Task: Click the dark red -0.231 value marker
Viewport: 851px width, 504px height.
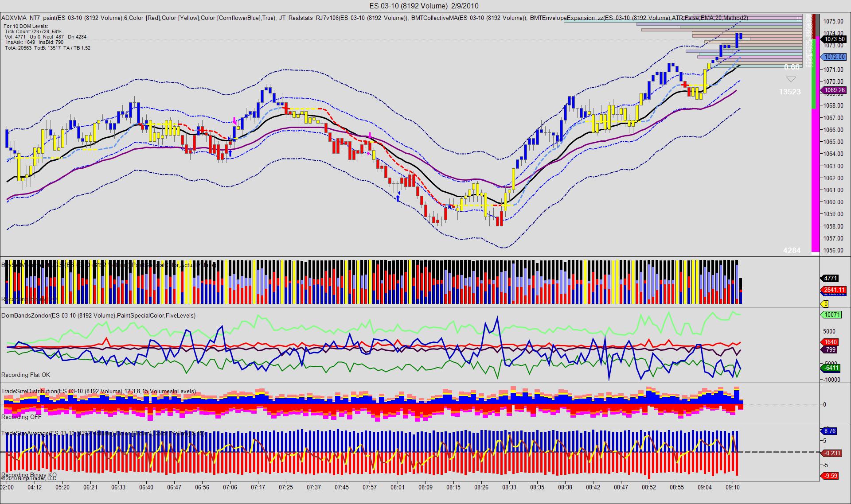Action: 832,453
